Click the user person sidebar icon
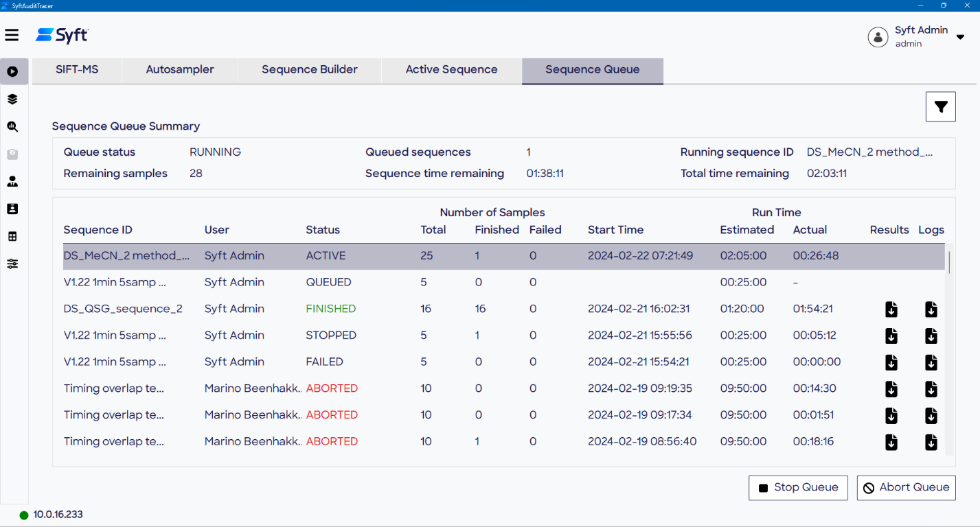The width and height of the screenshot is (980, 527). pos(12,182)
